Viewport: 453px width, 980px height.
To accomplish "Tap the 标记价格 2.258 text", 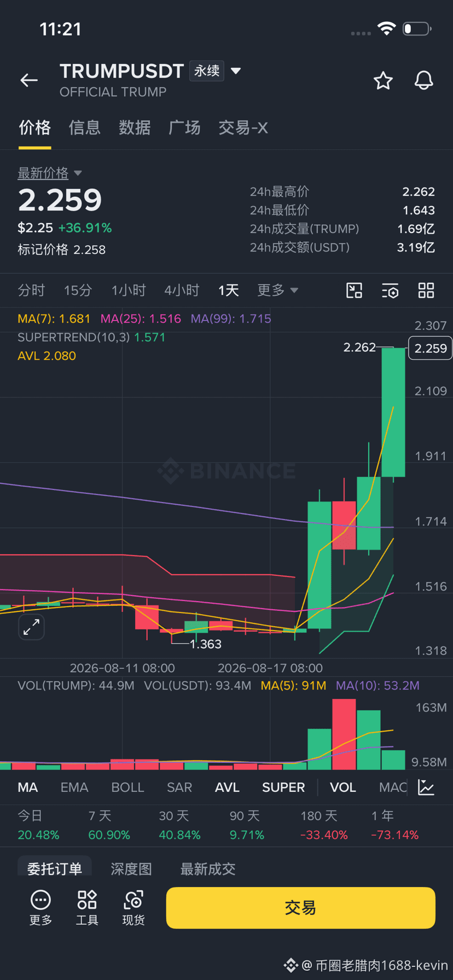I will click(x=62, y=250).
